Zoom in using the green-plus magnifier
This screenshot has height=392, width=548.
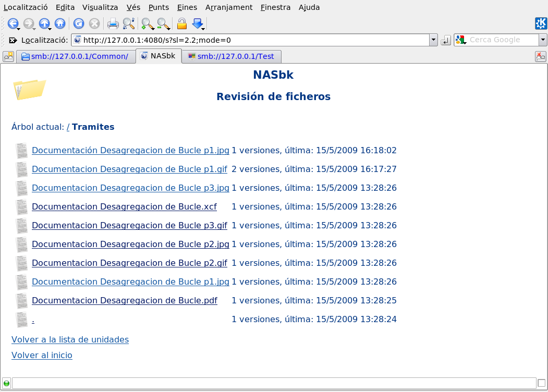[147, 23]
